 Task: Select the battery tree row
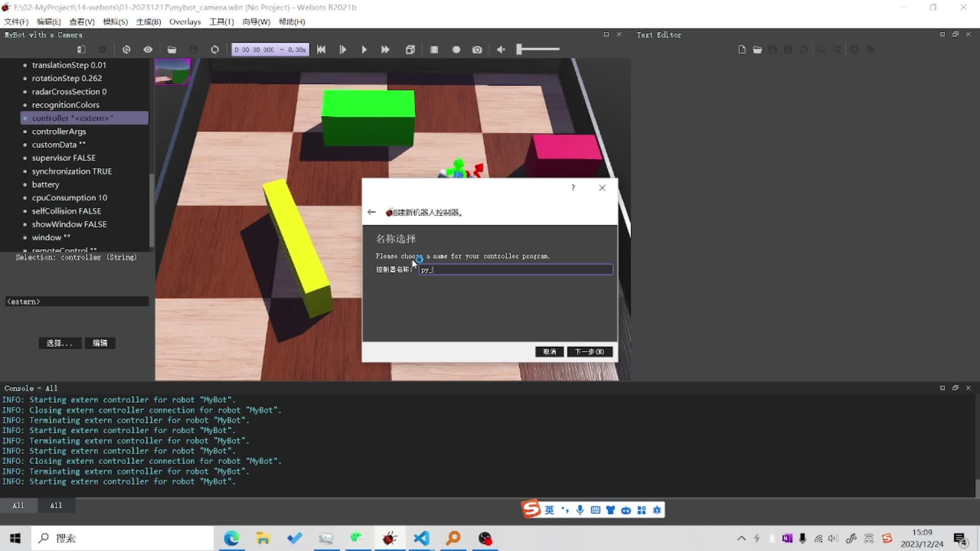(45, 184)
